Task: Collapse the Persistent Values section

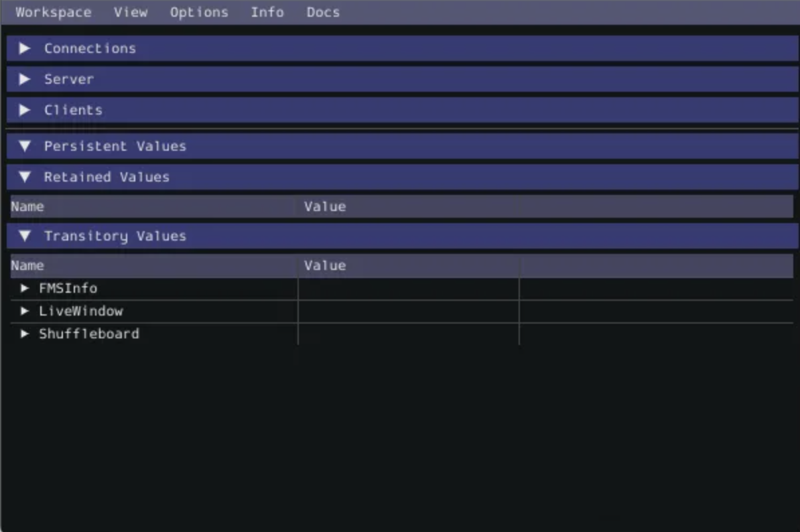Action: point(25,146)
